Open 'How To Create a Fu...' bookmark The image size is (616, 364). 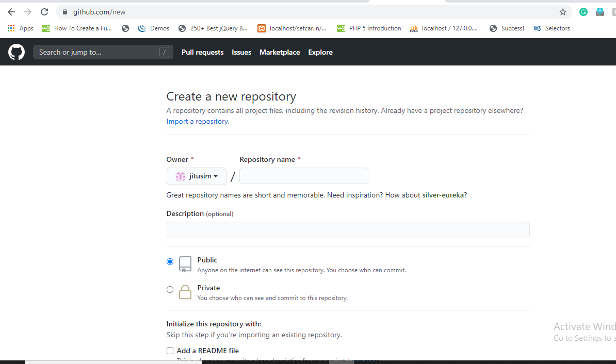77,28
